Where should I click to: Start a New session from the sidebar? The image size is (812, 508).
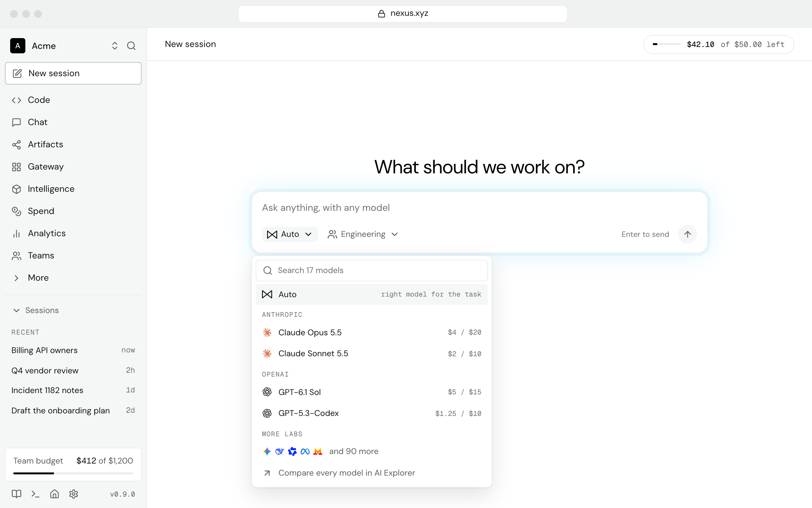pos(73,73)
